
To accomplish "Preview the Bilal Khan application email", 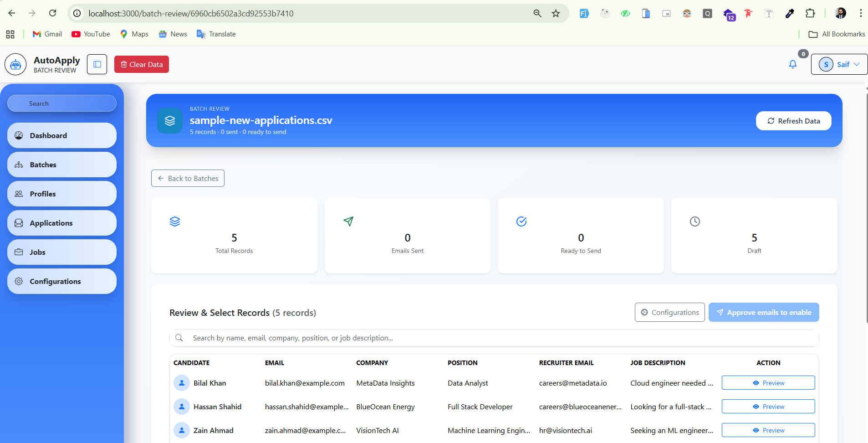I will [x=768, y=383].
